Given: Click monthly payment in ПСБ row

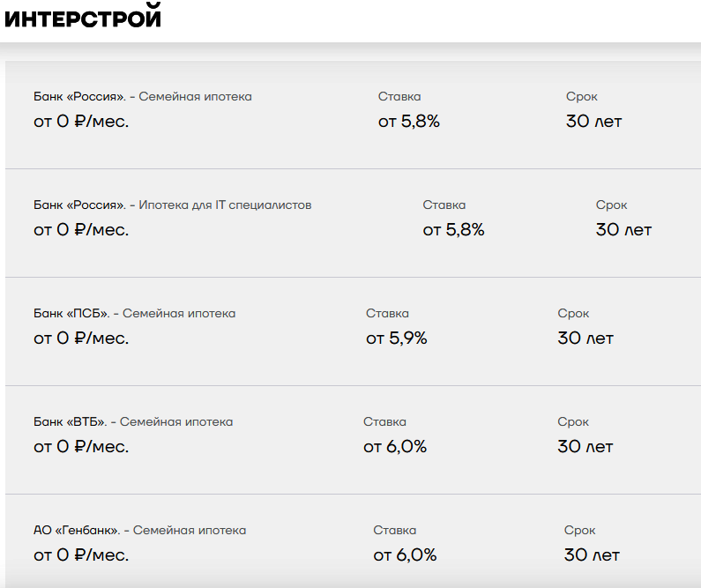Looking at the screenshot, I should click(81, 339).
